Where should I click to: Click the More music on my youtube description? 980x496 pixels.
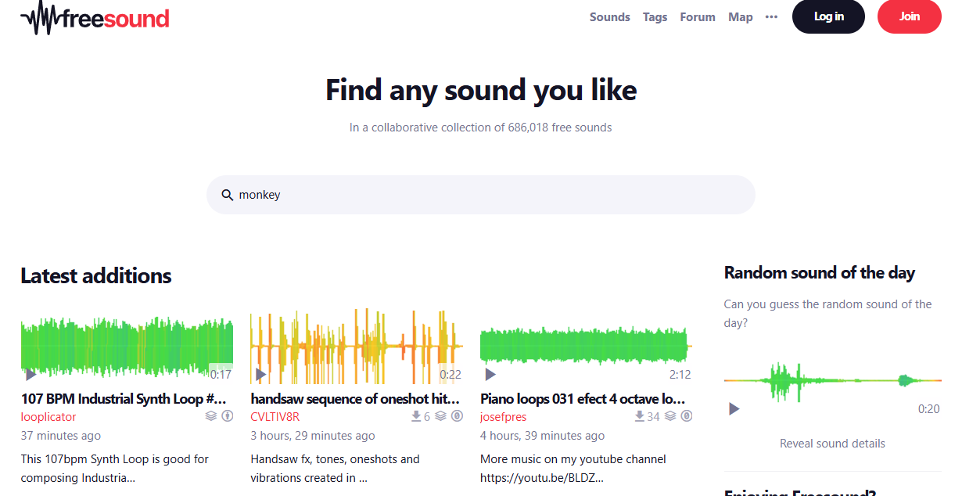pyautogui.click(x=573, y=469)
